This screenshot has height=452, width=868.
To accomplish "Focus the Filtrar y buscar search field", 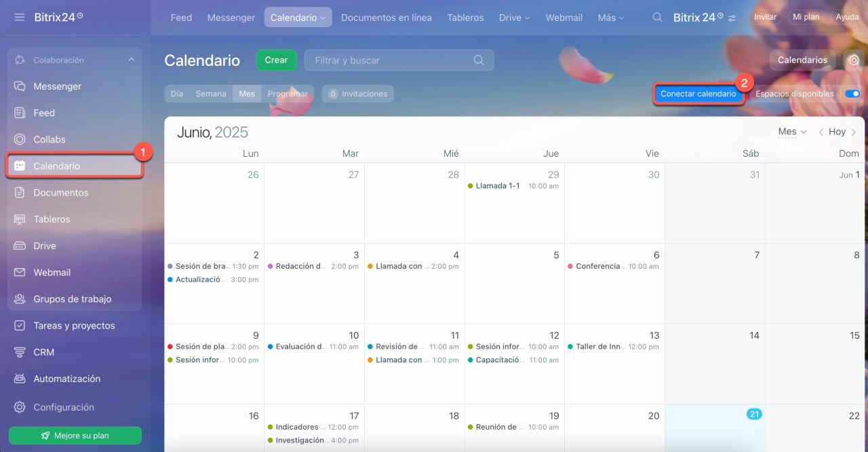I will [x=399, y=60].
